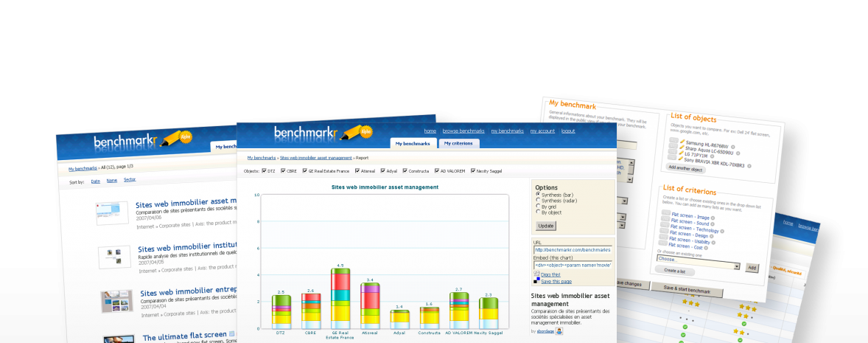Select the Synthesis (radar) option
The height and width of the screenshot is (343, 868).
point(537,200)
